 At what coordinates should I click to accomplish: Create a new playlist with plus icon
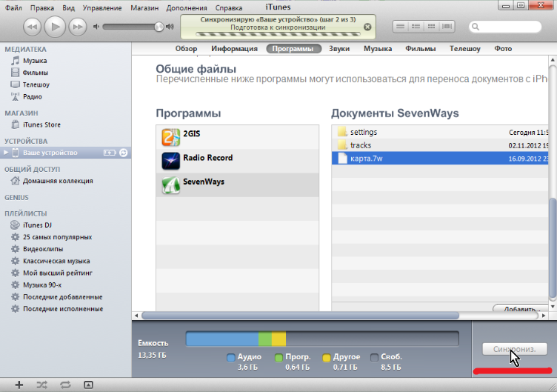[19, 385]
